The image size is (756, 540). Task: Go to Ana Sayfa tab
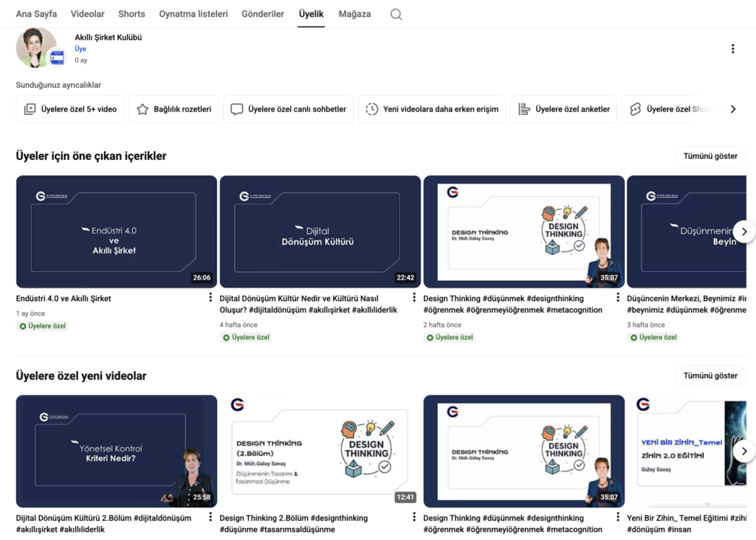(x=36, y=14)
